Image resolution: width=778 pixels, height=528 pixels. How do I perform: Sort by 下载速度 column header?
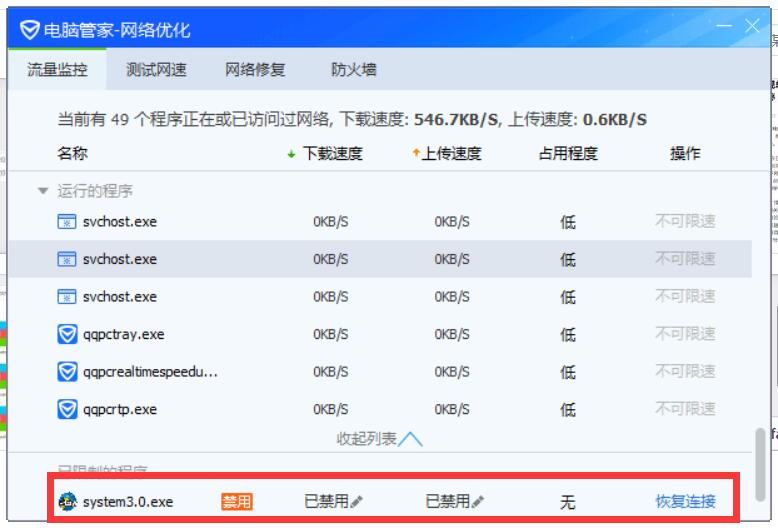pyautogui.click(x=332, y=154)
